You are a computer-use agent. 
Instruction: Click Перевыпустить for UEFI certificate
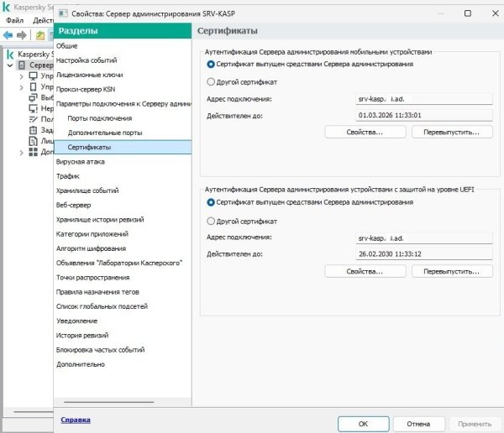click(452, 271)
